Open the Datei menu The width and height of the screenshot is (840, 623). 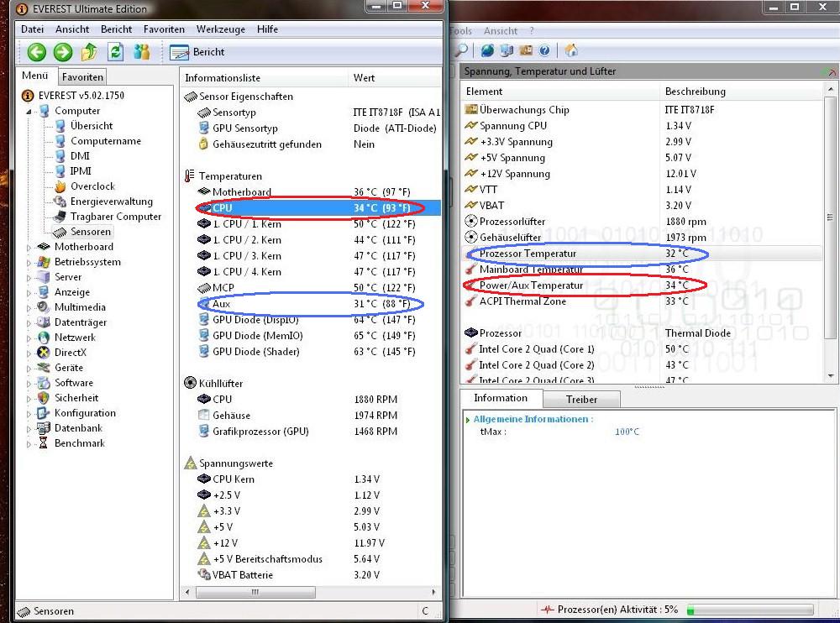coord(32,29)
